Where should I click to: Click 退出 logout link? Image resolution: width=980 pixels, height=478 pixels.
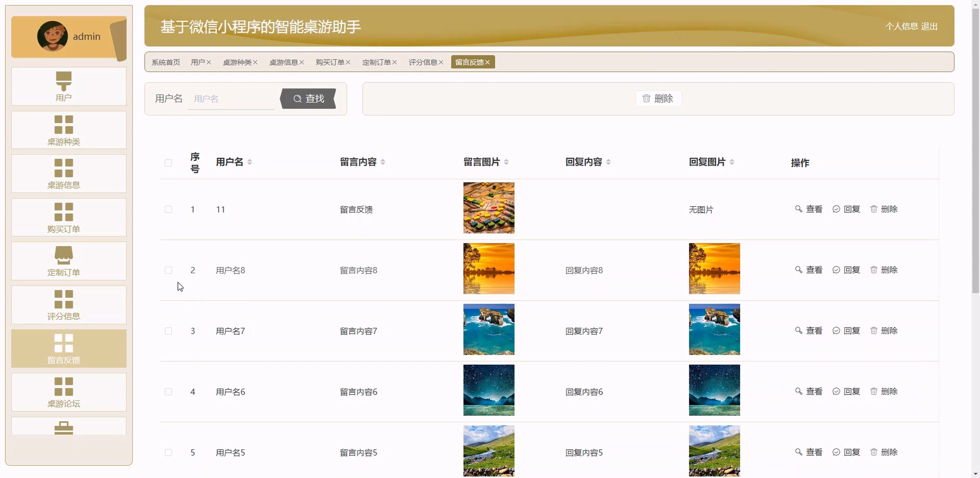point(929,26)
